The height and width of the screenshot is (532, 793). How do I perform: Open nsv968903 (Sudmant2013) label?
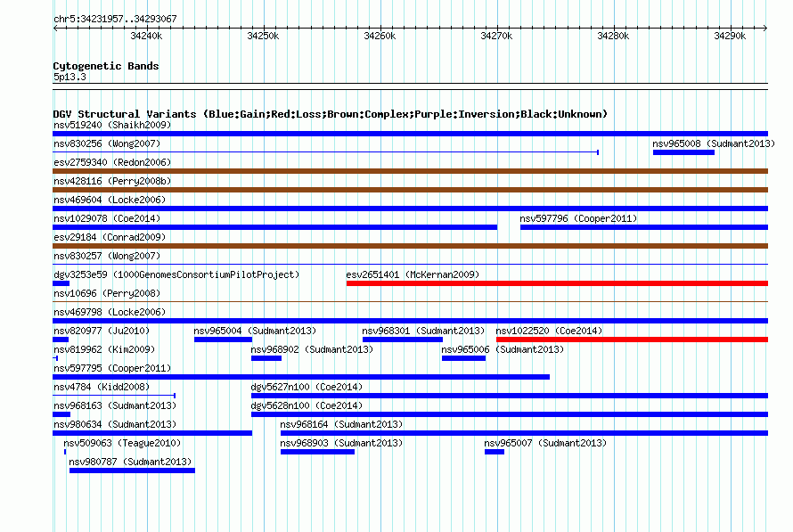(x=341, y=443)
